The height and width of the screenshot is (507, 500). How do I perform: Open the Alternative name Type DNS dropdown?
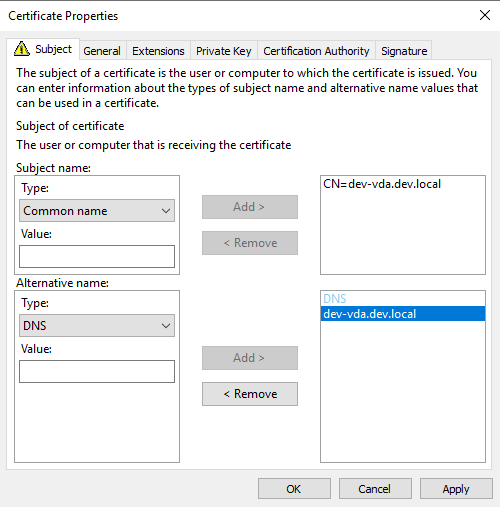click(97, 326)
